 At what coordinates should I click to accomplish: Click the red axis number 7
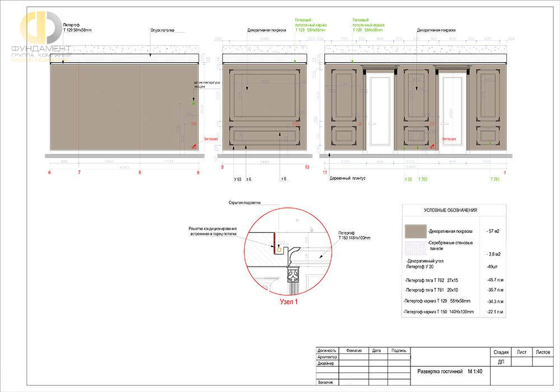pyautogui.click(x=80, y=172)
